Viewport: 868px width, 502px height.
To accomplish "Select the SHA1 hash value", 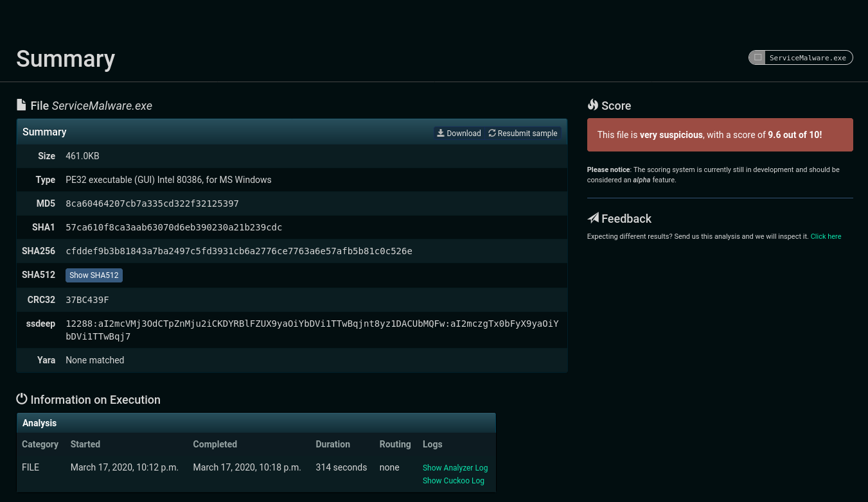I will pos(173,227).
